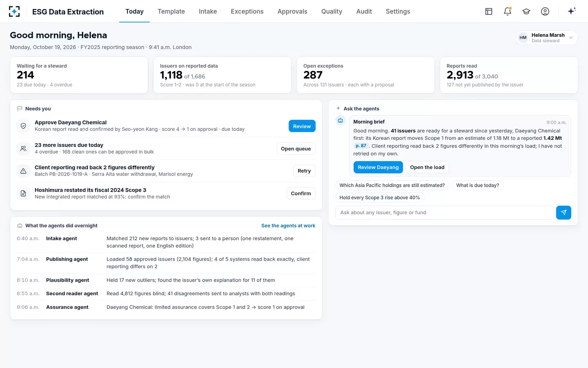Switch to the Template tab
This screenshot has height=368, width=588.
(x=171, y=11)
